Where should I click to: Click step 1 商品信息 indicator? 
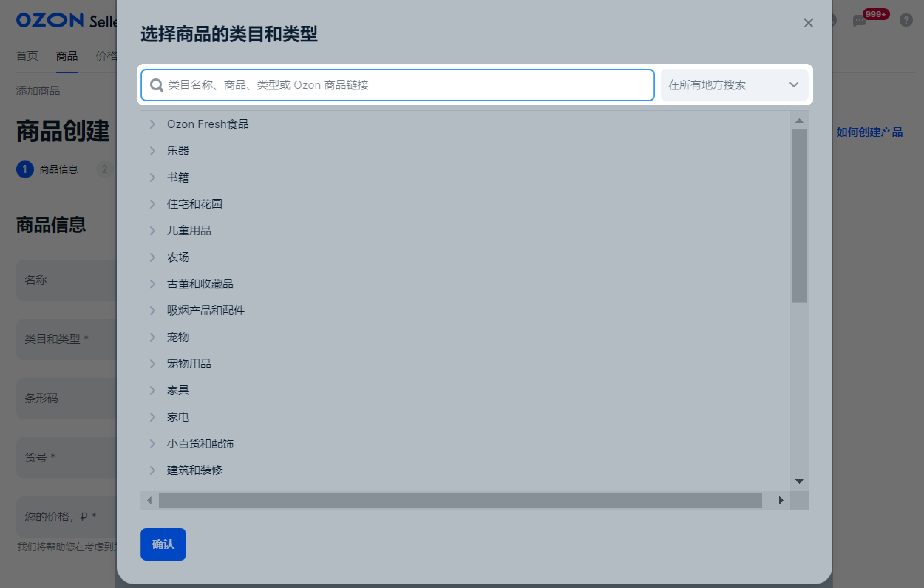(47, 169)
